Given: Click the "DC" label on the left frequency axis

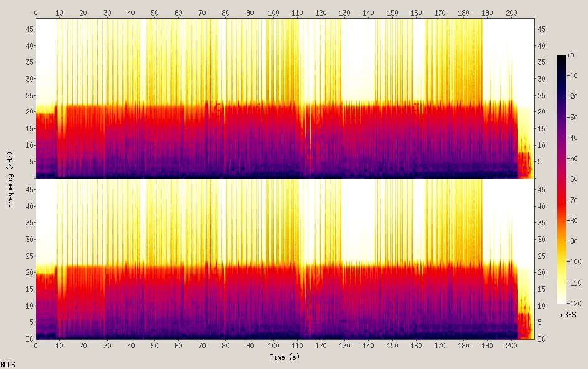Looking at the screenshot, I should pyautogui.click(x=28, y=339).
